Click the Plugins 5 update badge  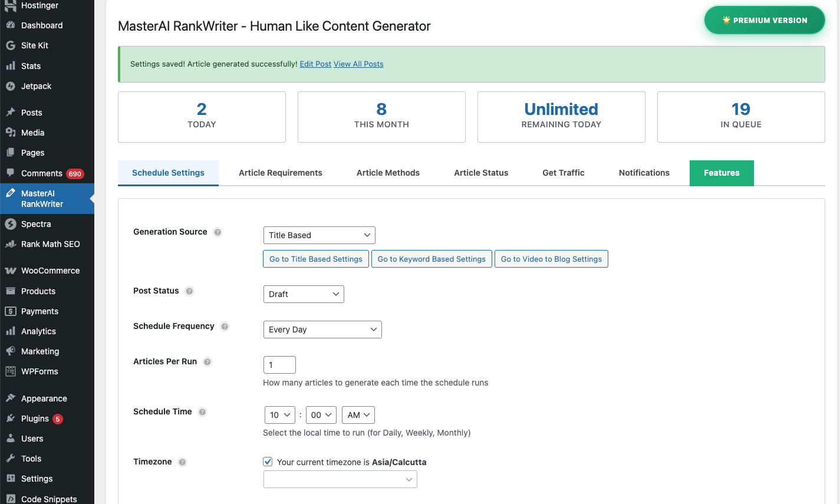58,419
